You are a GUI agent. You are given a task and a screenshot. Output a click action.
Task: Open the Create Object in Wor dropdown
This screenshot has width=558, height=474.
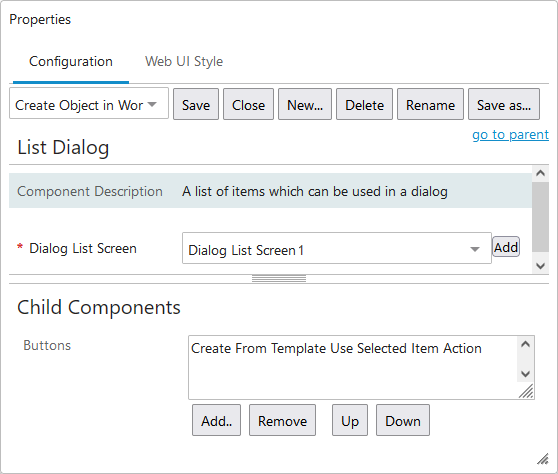coord(89,104)
